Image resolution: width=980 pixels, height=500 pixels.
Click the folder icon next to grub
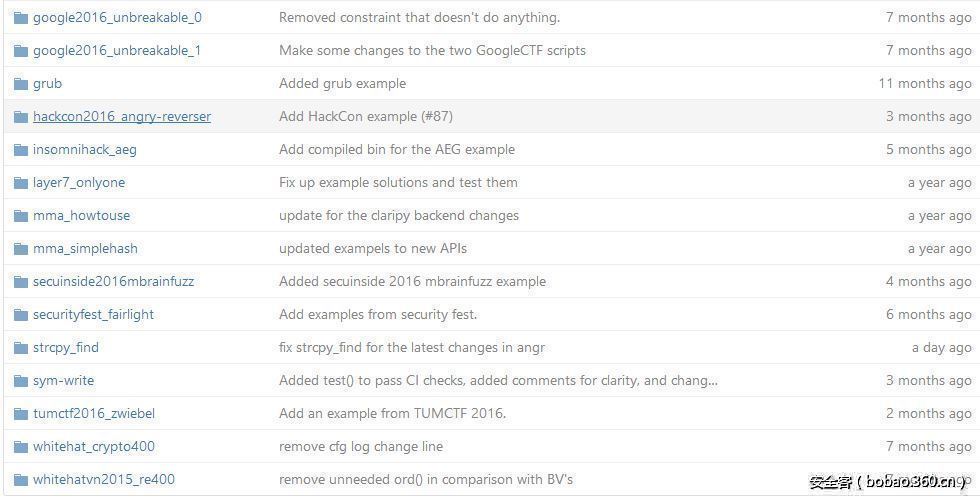(20, 84)
